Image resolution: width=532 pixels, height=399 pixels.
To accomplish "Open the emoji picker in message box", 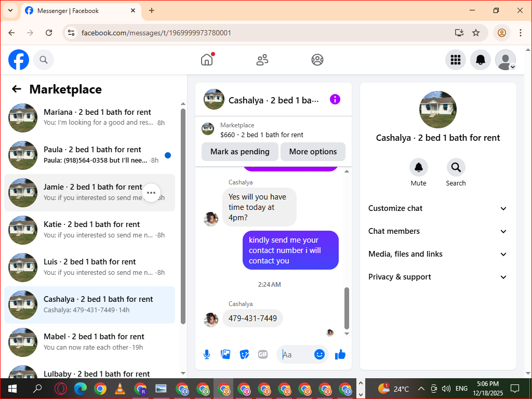I will coord(320,354).
